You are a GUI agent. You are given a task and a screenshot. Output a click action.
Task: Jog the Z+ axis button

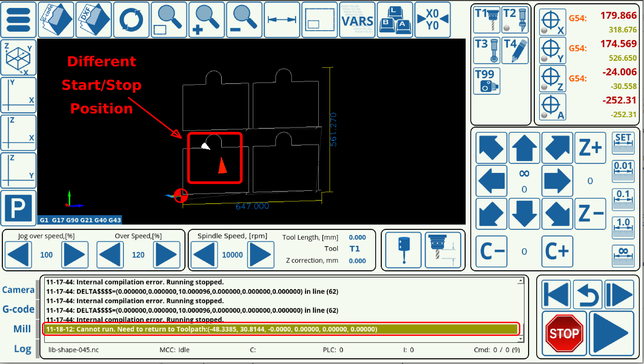[590, 148]
